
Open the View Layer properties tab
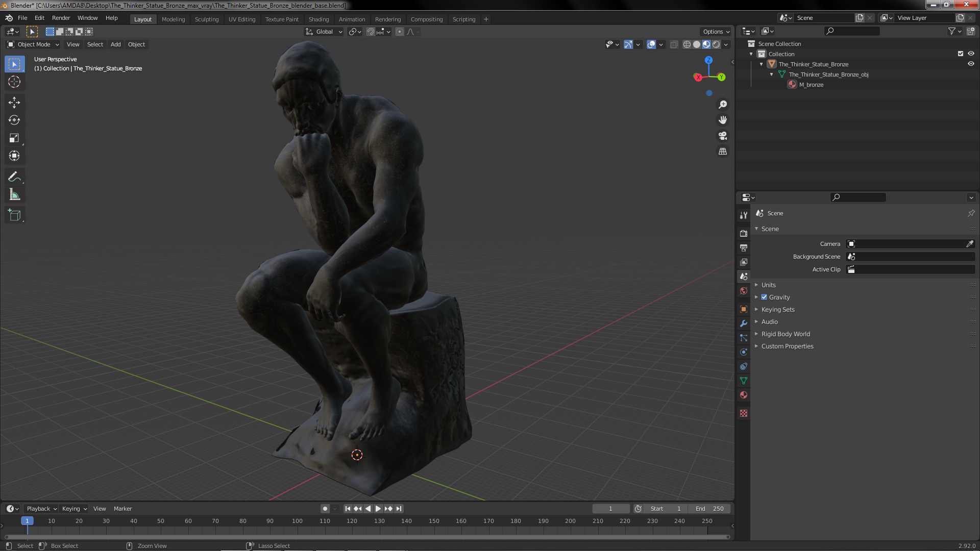tap(744, 262)
